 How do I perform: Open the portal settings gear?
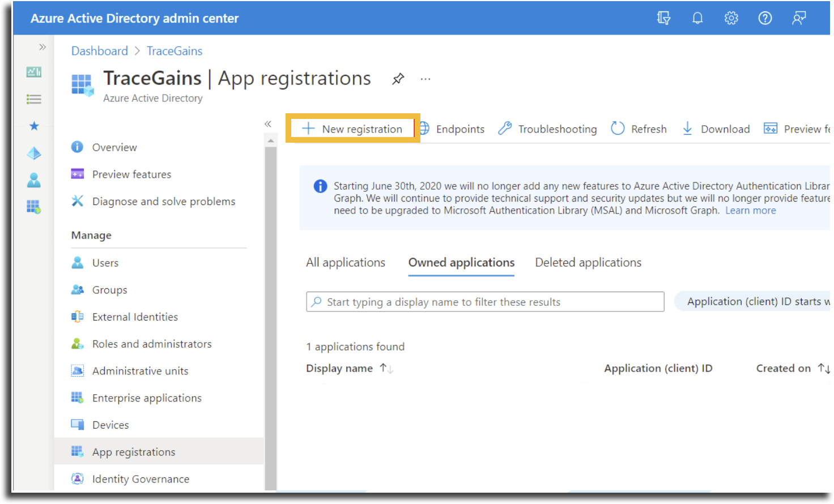pyautogui.click(x=731, y=18)
